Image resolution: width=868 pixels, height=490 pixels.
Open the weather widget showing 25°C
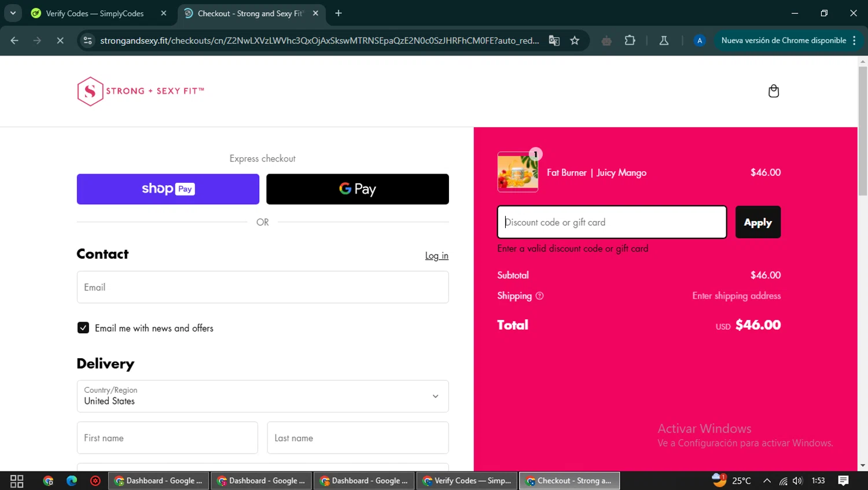point(731,480)
